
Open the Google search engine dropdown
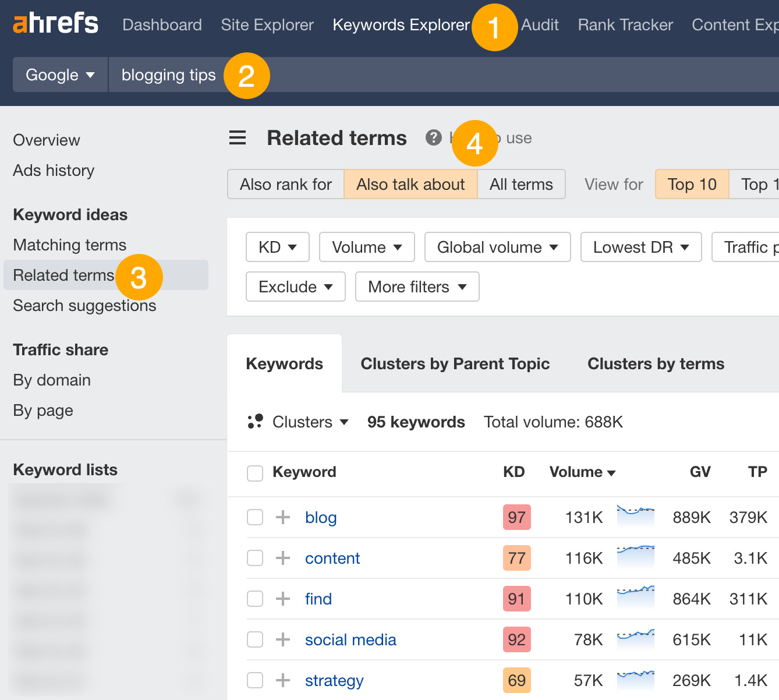pyautogui.click(x=59, y=75)
